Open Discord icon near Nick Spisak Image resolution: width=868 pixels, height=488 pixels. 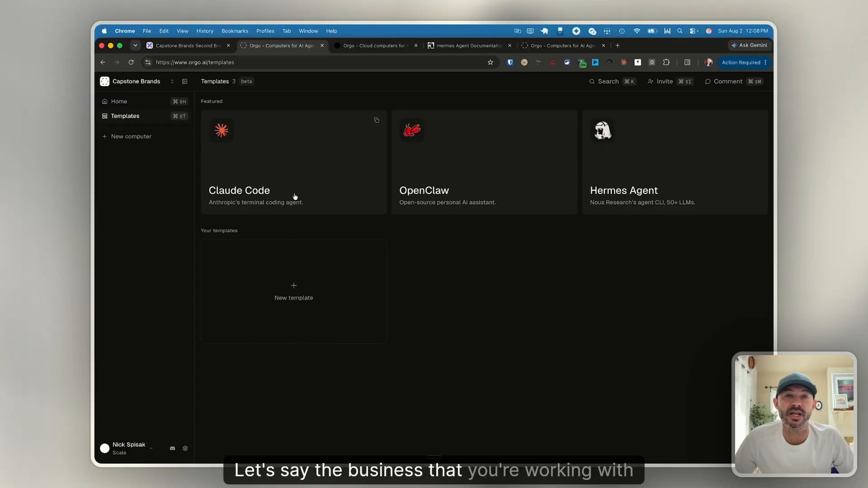coord(172,448)
